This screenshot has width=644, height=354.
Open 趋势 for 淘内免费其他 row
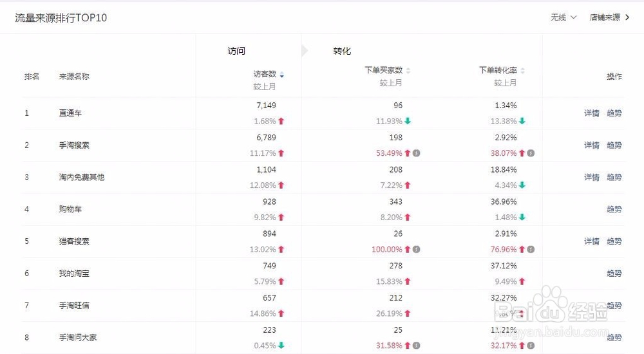614,177
